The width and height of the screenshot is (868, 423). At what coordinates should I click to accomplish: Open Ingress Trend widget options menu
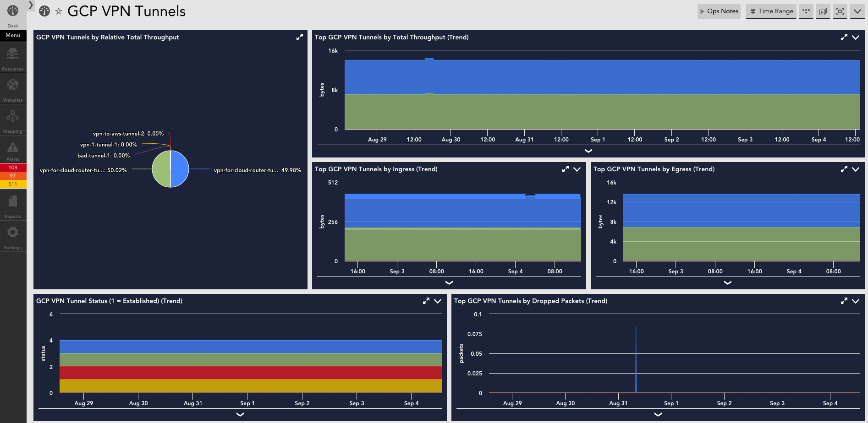coord(577,169)
